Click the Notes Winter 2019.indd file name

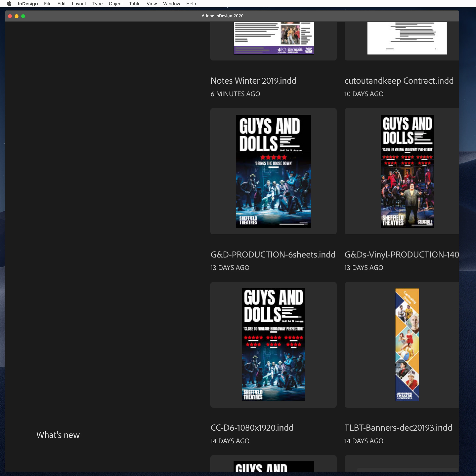[253, 81]
